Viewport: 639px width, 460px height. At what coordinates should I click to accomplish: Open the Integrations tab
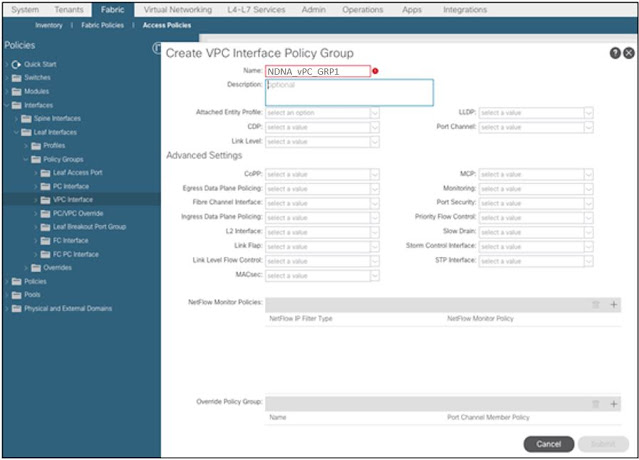click(465, 10)
